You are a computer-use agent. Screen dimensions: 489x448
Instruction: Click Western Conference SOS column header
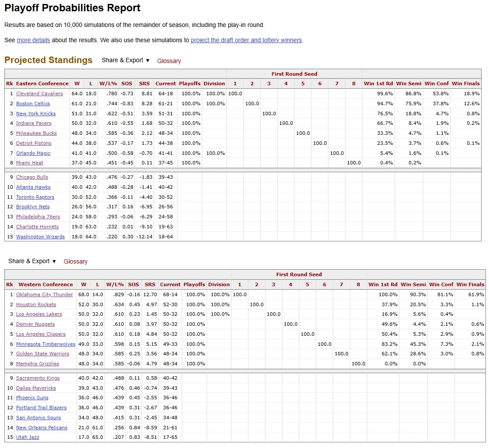coord(134,284)
